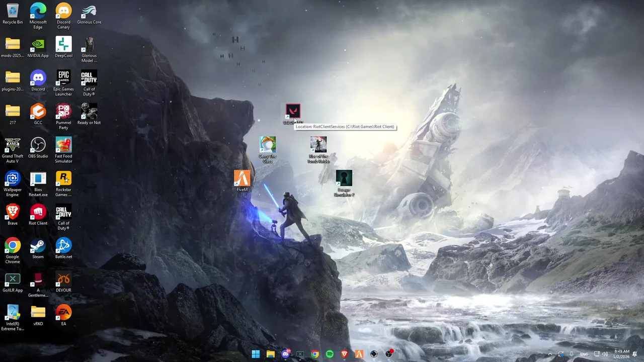
Task: Open Discord from the taskbar
Action: 286,354
